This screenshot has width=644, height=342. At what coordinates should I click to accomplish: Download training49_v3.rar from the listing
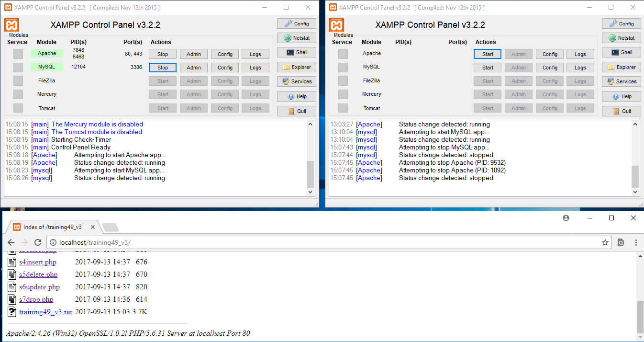pos(45,312)
